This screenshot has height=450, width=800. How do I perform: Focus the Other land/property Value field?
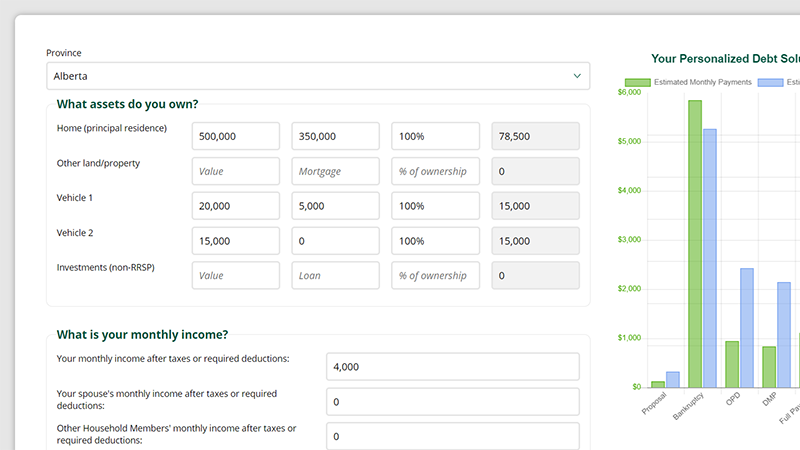(235, 171)
